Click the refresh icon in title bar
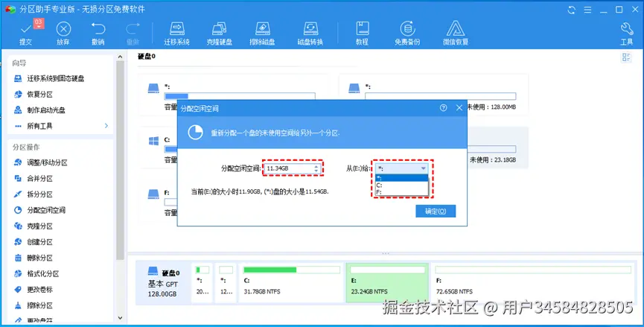644x327 pixels. 571,10
